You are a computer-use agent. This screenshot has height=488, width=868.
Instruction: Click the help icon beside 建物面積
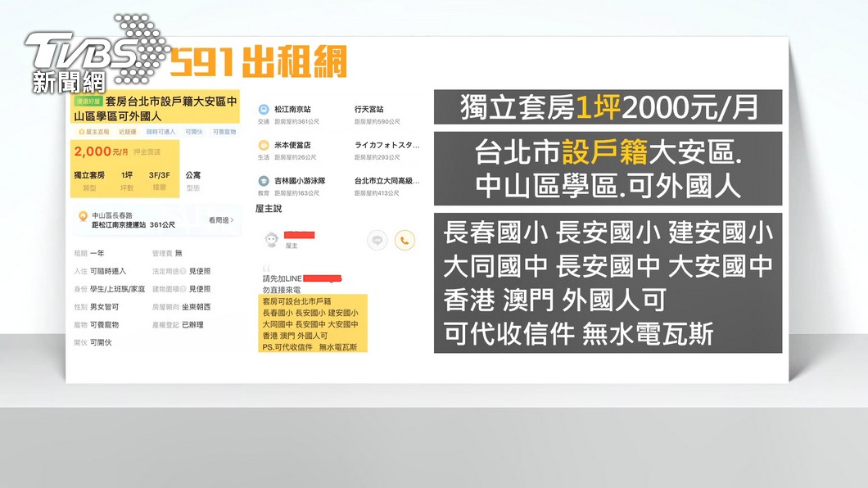183,289
